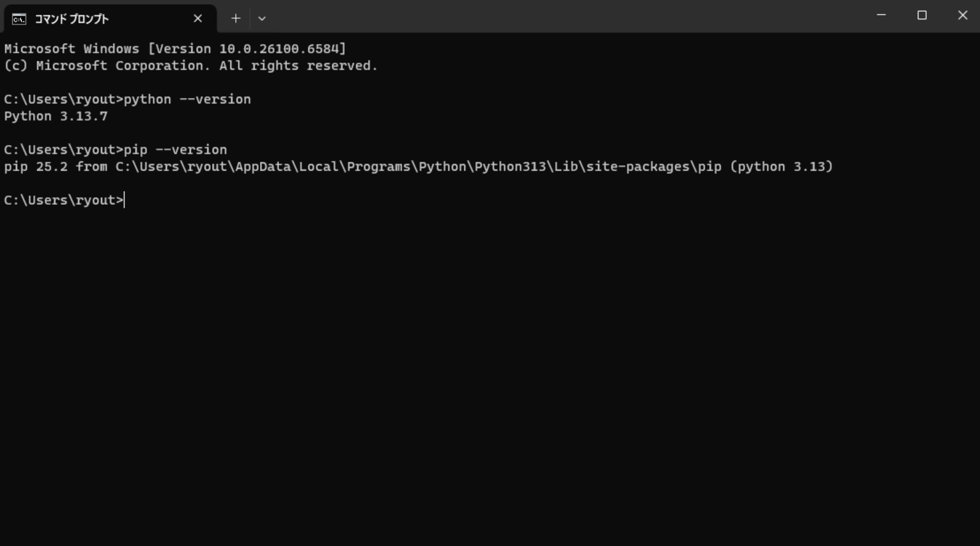
Task: Click the "(python 3.13)" text at line end
Action: 781,167
